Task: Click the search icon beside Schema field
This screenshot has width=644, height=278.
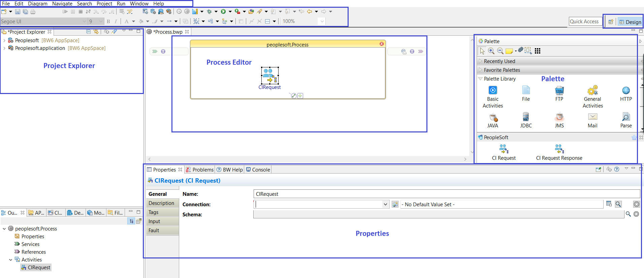Action: pyautogui.click(x=628, y=214)
